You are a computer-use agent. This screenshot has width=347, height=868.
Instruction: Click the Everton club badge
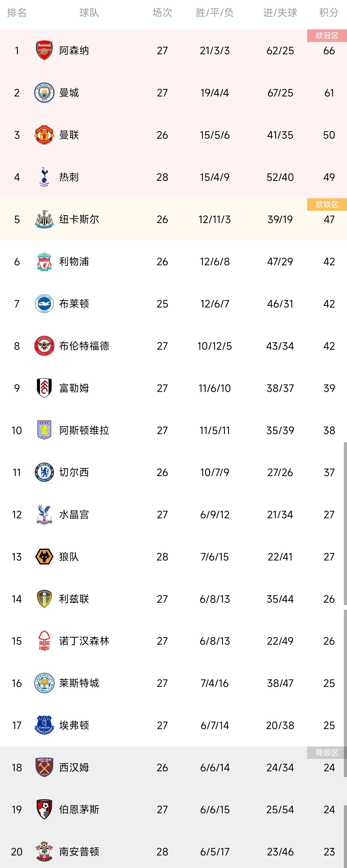point(44,725)
